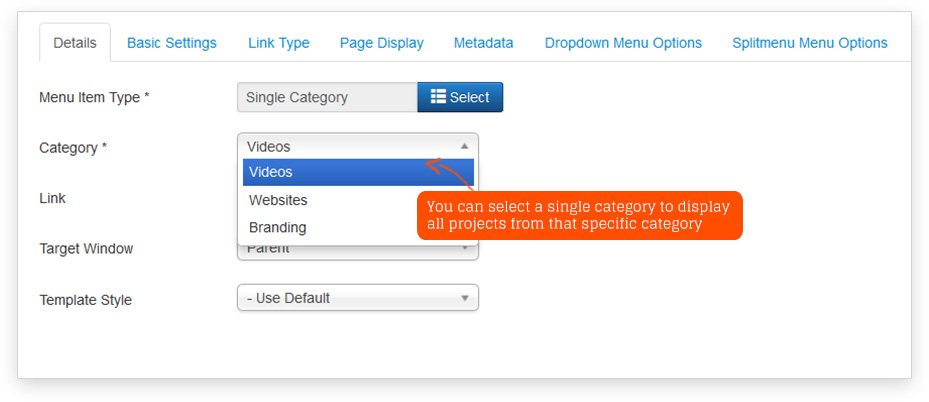Click the Single Category type field
Screen dimensions: 929x402
(327, 97)
